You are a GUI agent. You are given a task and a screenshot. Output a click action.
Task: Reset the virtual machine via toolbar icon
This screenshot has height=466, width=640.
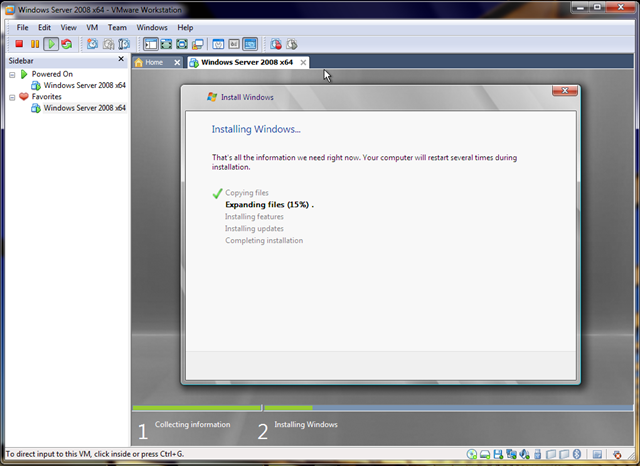(x=67, y=44)
